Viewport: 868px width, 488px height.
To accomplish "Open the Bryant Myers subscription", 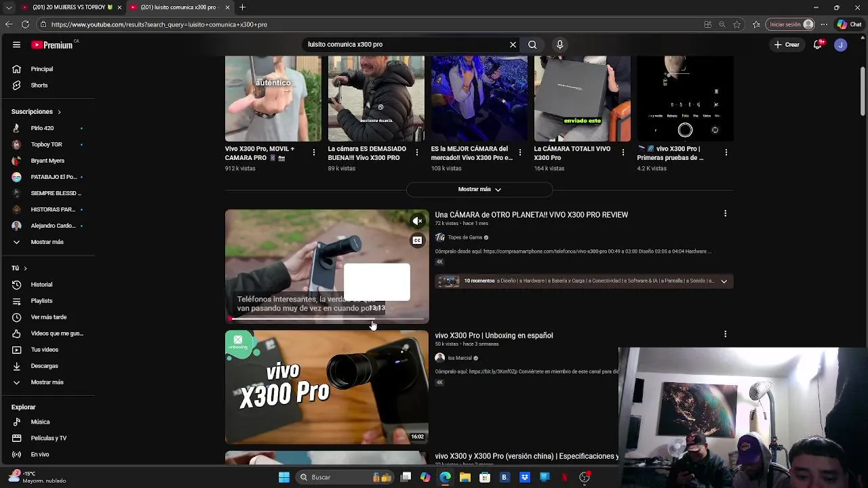I will click(47, 161).
